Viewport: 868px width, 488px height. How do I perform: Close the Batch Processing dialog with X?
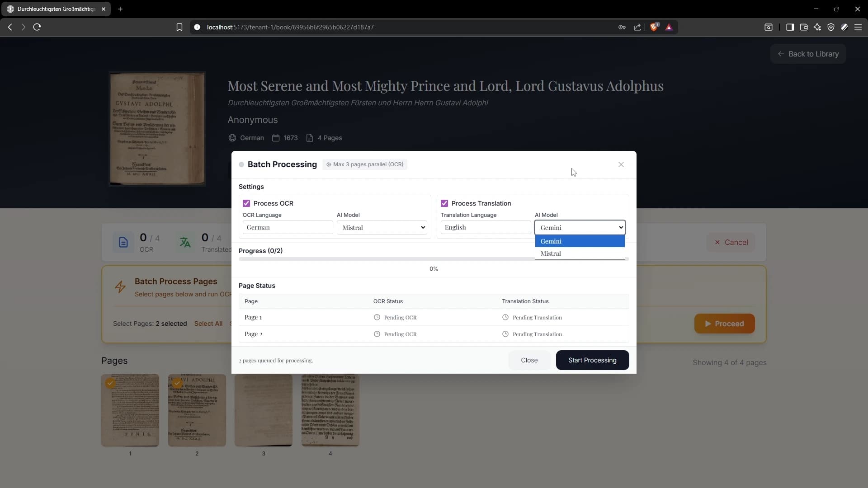(621, 164)
